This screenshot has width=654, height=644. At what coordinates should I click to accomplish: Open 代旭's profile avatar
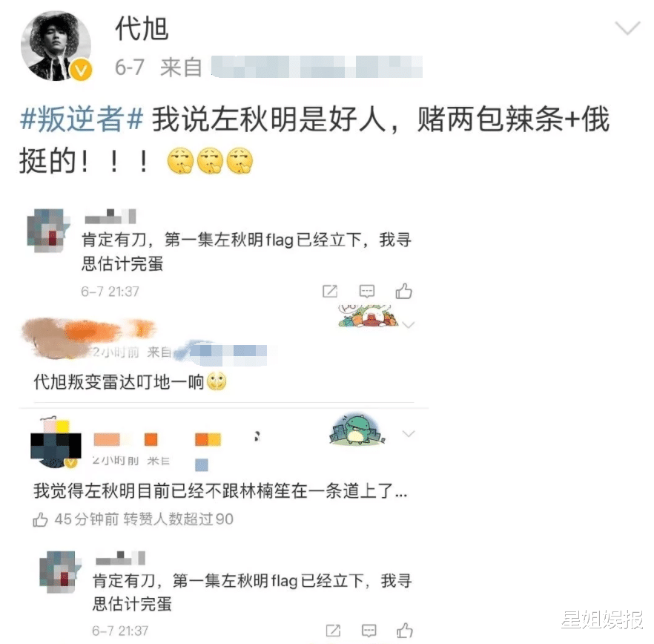56,46
